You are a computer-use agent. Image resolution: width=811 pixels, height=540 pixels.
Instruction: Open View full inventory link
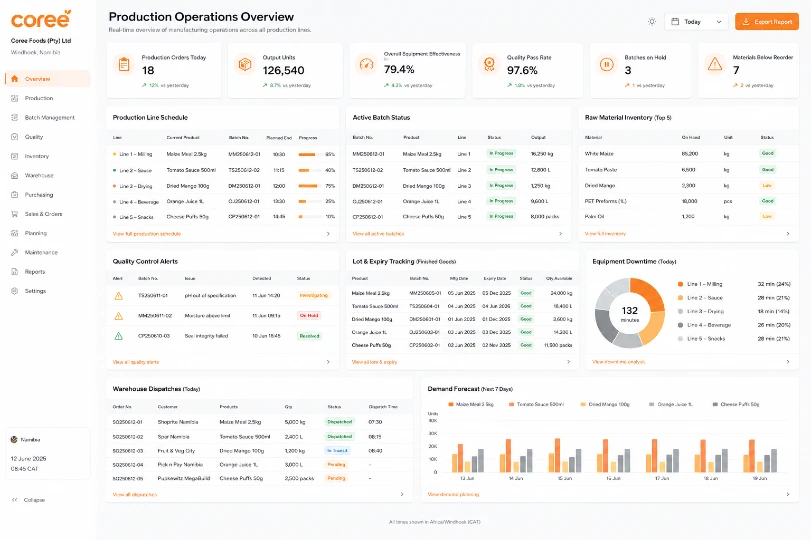pyautogui.click(x=605, y=234)
